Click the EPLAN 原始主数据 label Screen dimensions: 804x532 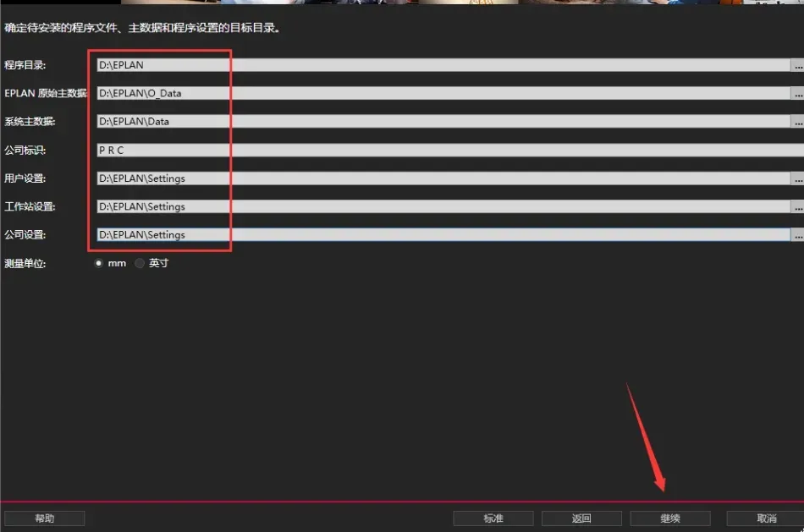coord(46,93)
